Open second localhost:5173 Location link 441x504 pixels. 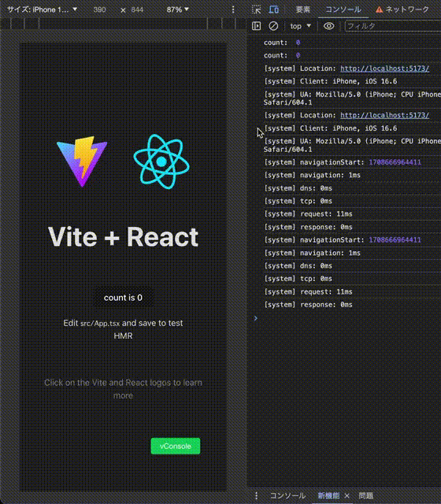[x=384, y=115]
